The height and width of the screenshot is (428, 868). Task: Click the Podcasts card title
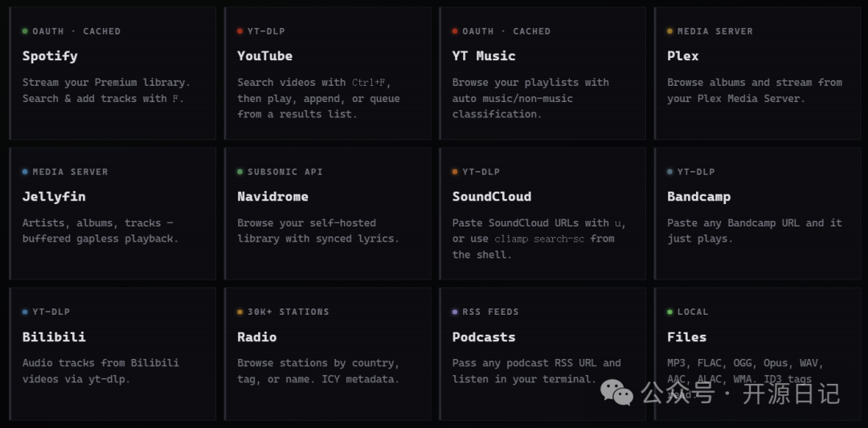[x=484, y=336]
